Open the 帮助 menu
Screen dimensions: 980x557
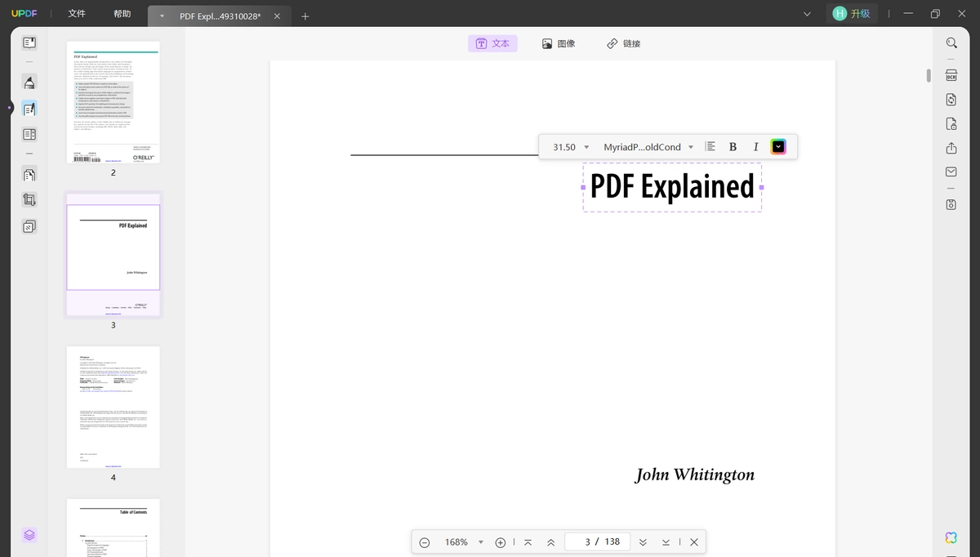pyautogui.click(x=122, y=14)
